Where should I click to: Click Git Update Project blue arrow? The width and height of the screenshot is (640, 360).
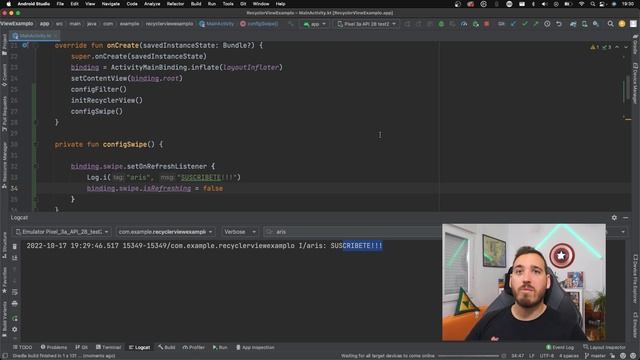point(513,24)
